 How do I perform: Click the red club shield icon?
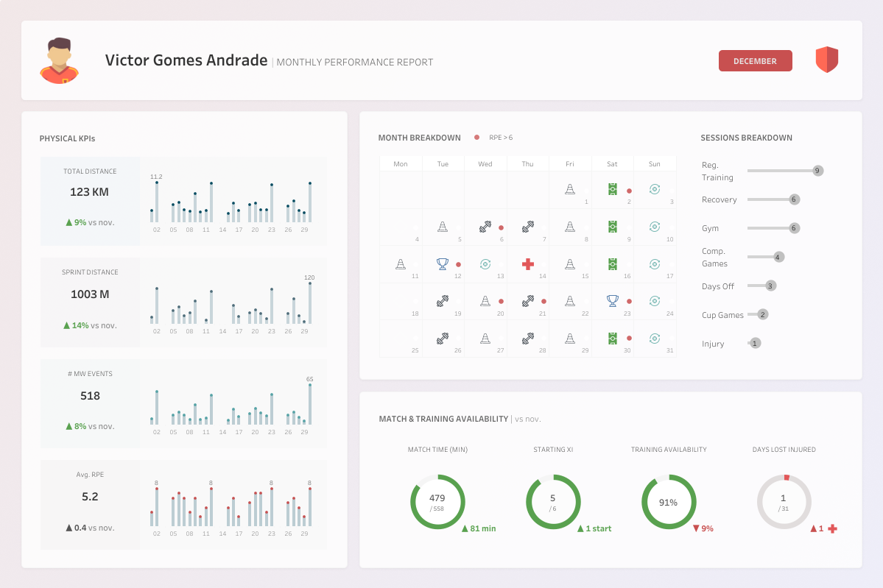[826, 60]
